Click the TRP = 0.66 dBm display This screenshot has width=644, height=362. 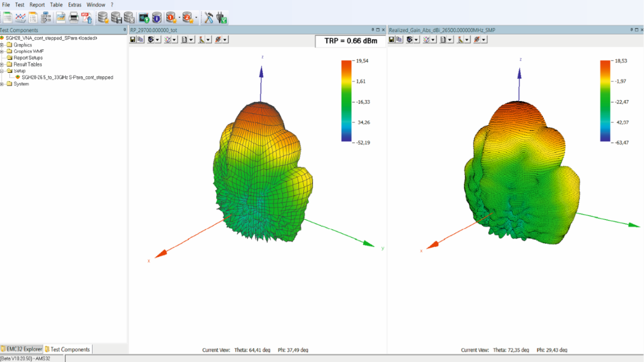[350, 41]
